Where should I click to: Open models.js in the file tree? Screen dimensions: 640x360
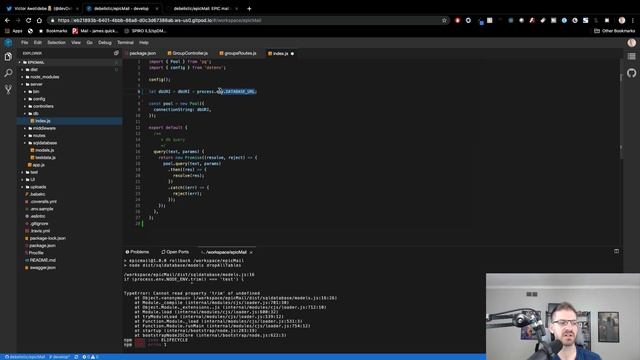(x=44, y=151)
